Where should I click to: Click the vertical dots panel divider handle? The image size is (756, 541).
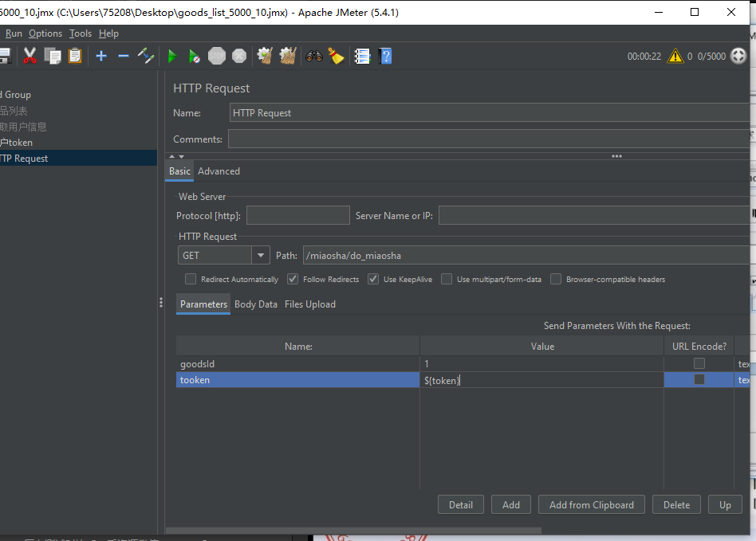(x=161, y=303)
